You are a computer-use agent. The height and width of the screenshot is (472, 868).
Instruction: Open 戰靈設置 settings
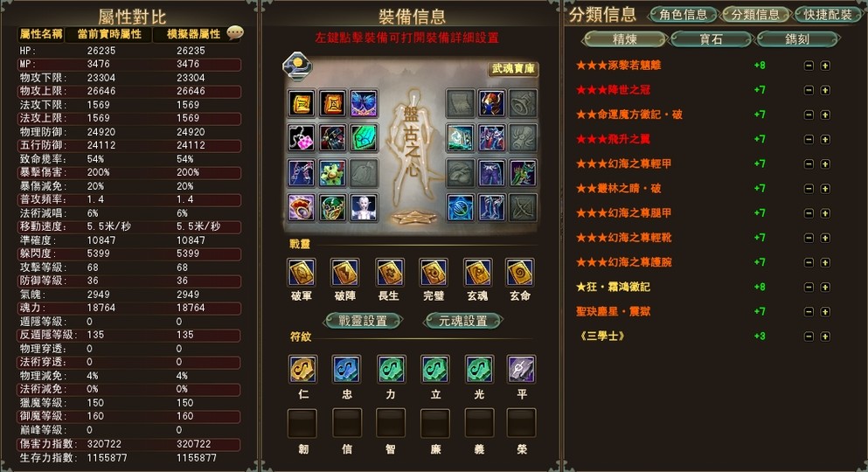click(363, 321)
